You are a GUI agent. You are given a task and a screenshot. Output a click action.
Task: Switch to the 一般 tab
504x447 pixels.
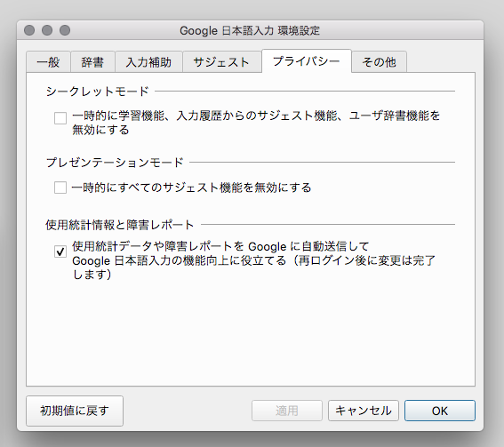tap(48, 61)
